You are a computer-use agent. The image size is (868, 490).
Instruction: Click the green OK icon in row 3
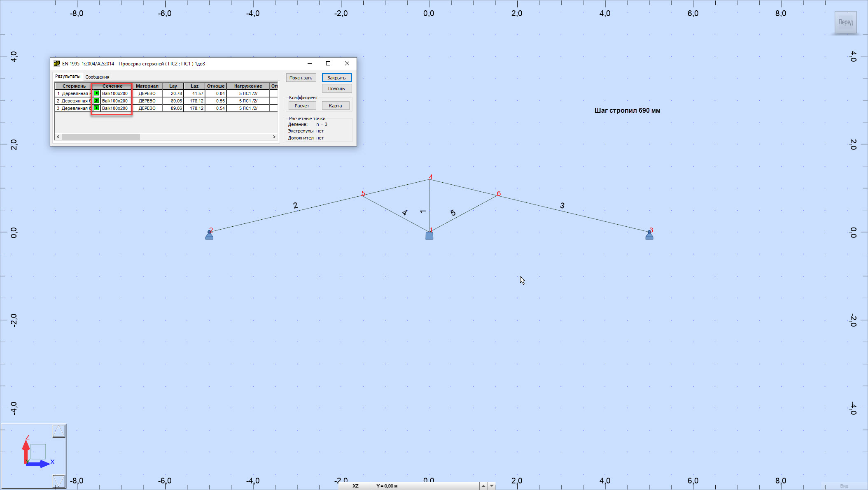[x=96, y=108]
